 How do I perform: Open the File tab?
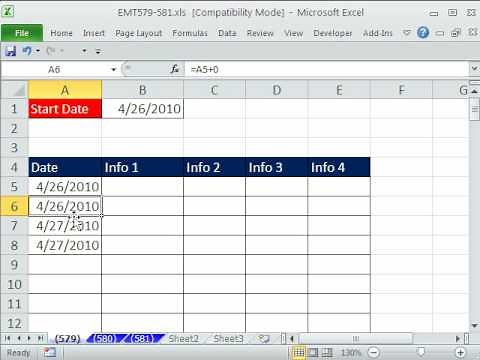[x=22, y=33]
